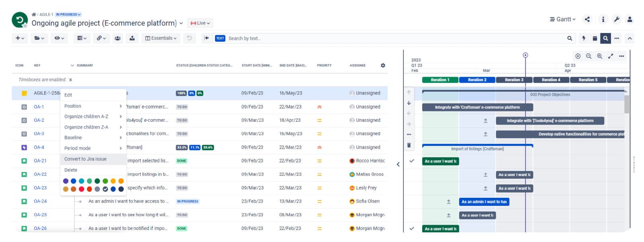
Task: Pick the pink-red color swatch
Action: [81, 189]
